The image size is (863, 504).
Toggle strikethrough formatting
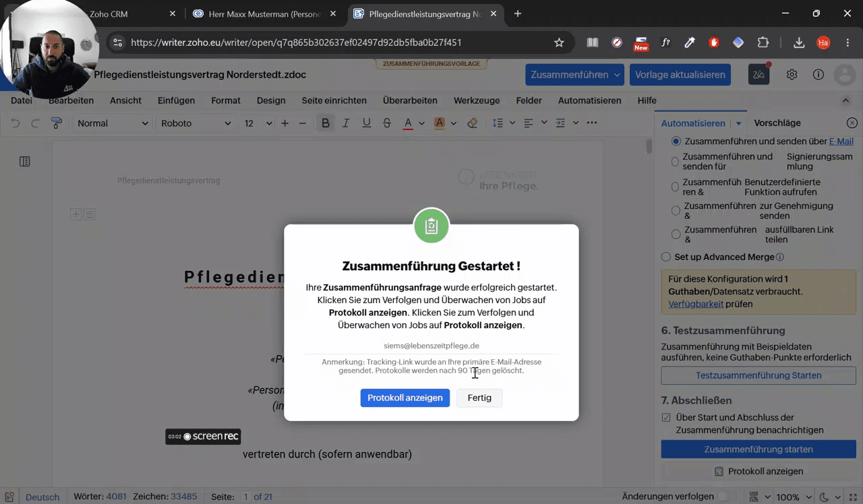pos(386,123)
